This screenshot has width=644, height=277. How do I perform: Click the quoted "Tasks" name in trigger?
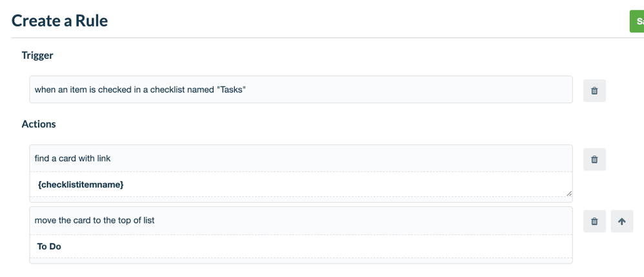pos(231,90)
